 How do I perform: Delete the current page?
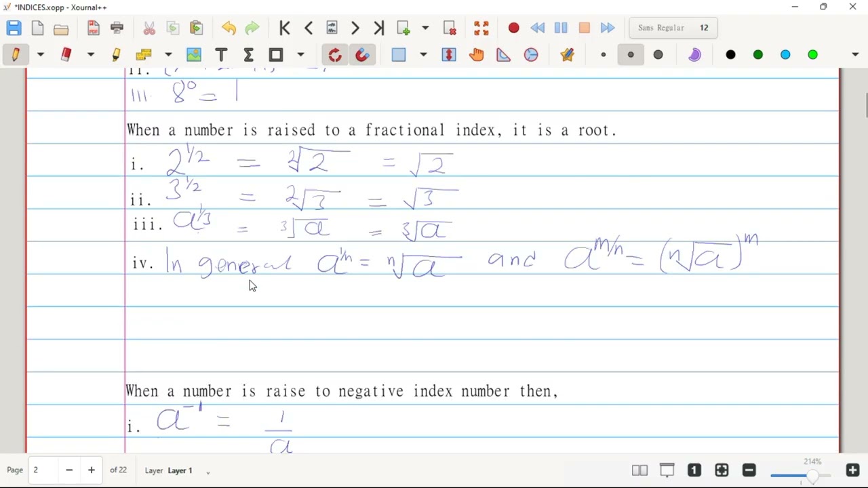pyautogui.click(x=450, y=28)
